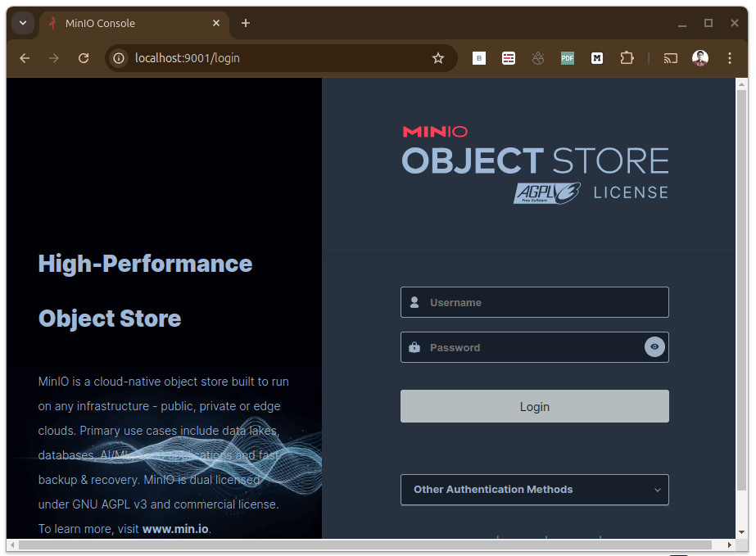Screen dimensions: 756x556
Task: Bookmark this page with the star icon
Action: pyautogui.click(x=437, y=58)
